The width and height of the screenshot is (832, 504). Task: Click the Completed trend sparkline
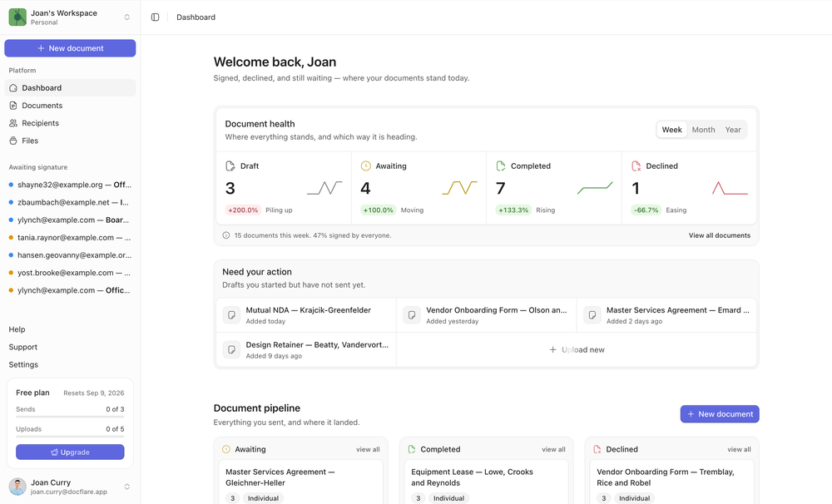[x=595, y=188]
